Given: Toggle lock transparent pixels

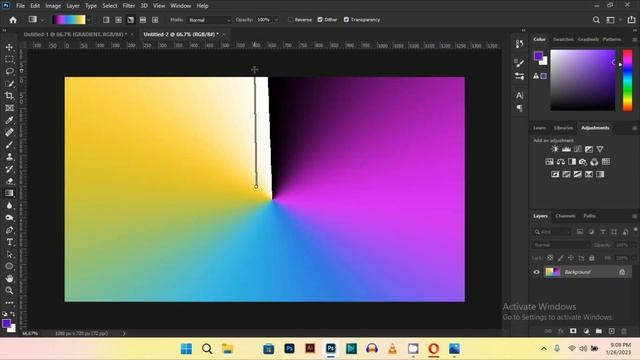Looking at the screenshot, I should click(550, 258).
